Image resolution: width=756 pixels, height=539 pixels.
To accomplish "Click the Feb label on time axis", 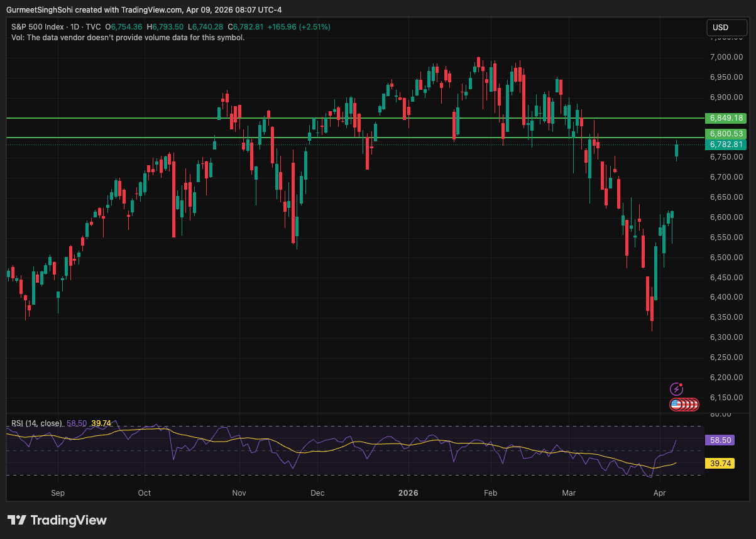I will point(490,493).
